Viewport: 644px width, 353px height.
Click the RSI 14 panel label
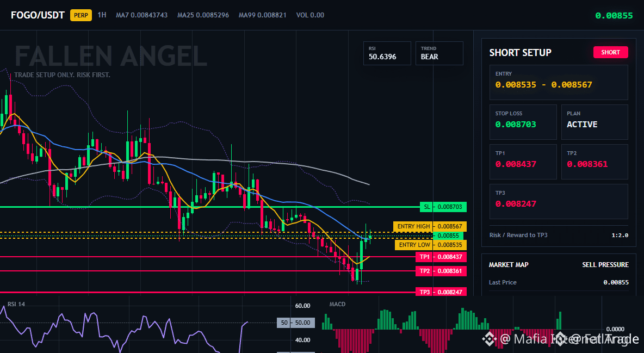16,304
